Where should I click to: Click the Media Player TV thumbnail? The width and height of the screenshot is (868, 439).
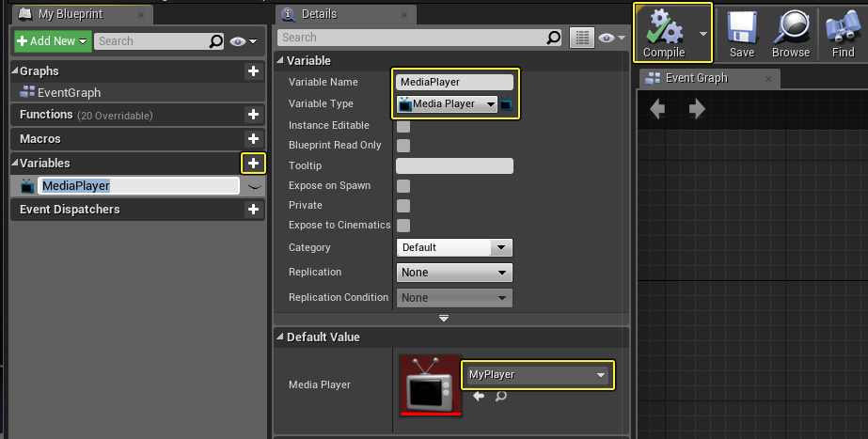[x=430, y=384]
